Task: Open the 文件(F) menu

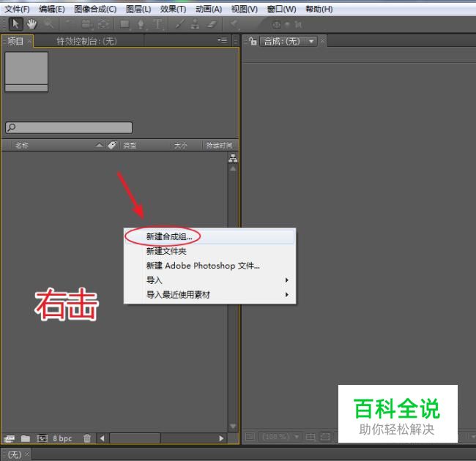Action: tap(17, 9)
